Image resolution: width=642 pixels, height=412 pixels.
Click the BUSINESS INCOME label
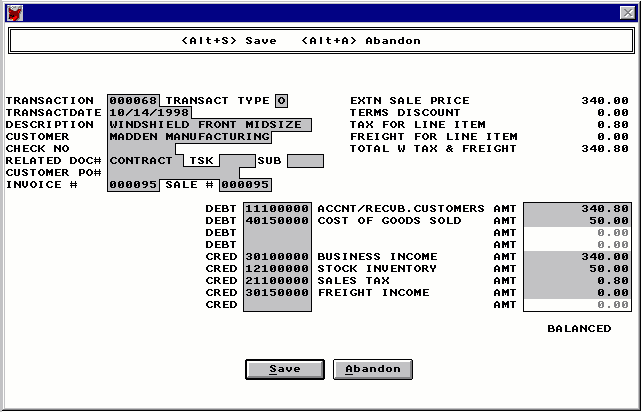click(x=377, y=257)
